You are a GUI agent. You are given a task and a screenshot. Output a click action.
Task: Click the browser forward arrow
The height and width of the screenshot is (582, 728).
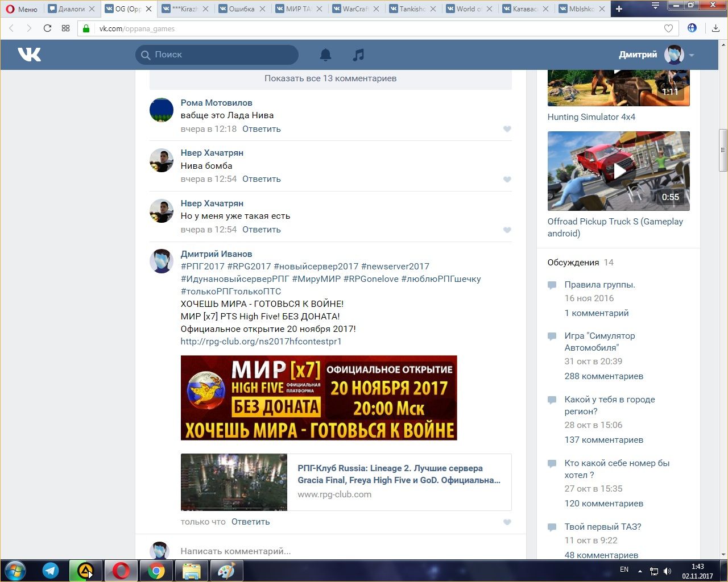pos(29,28)
